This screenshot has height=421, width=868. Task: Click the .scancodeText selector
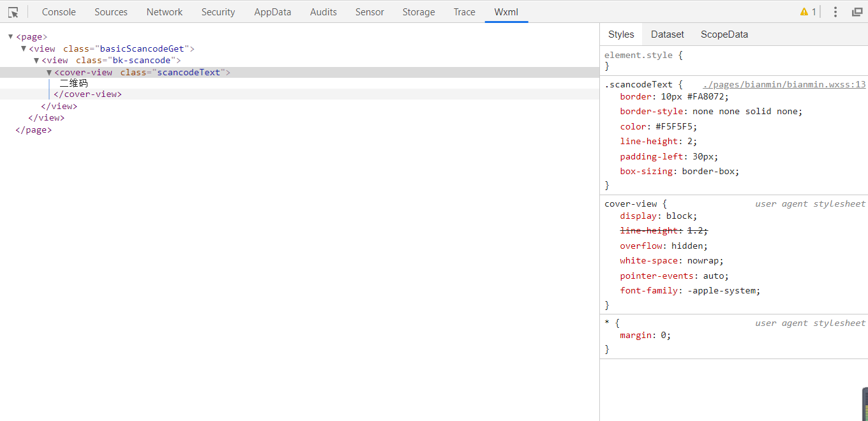point(639,84)
